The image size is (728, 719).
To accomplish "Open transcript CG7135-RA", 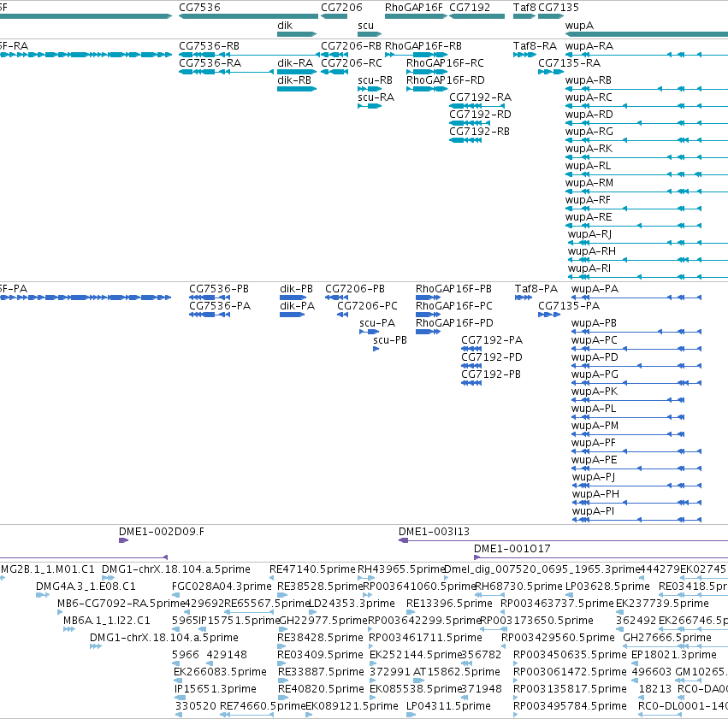I will click(551, 72).
